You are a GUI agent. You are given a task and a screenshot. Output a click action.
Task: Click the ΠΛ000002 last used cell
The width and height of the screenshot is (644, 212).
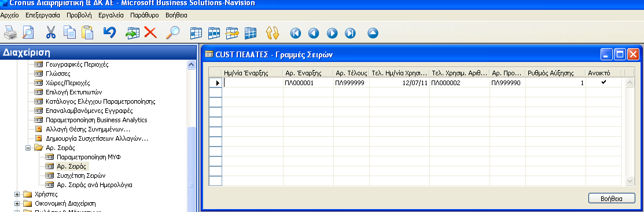point(459,83)
